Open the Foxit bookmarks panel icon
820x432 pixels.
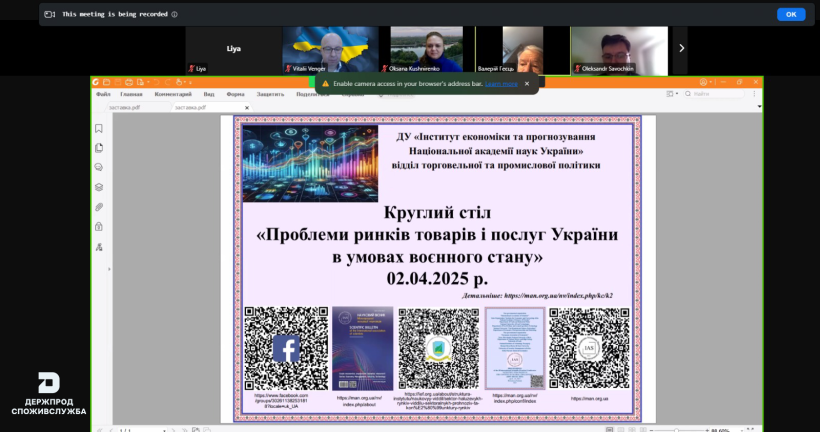click(x=99, y=128)
